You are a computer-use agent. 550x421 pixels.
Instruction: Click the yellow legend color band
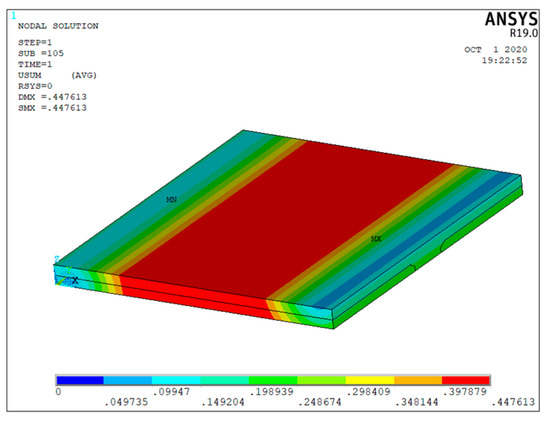370,380
